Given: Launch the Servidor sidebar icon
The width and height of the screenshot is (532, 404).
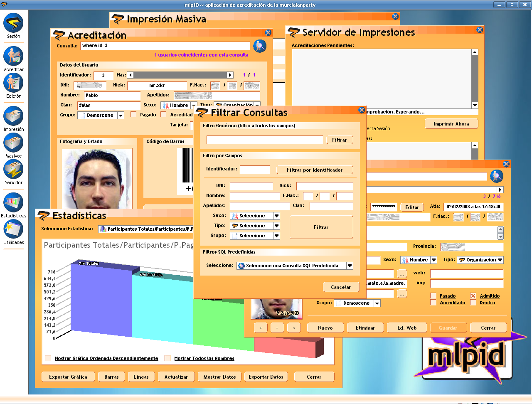Looking at the screenshot, I should (x=13, y=170).
